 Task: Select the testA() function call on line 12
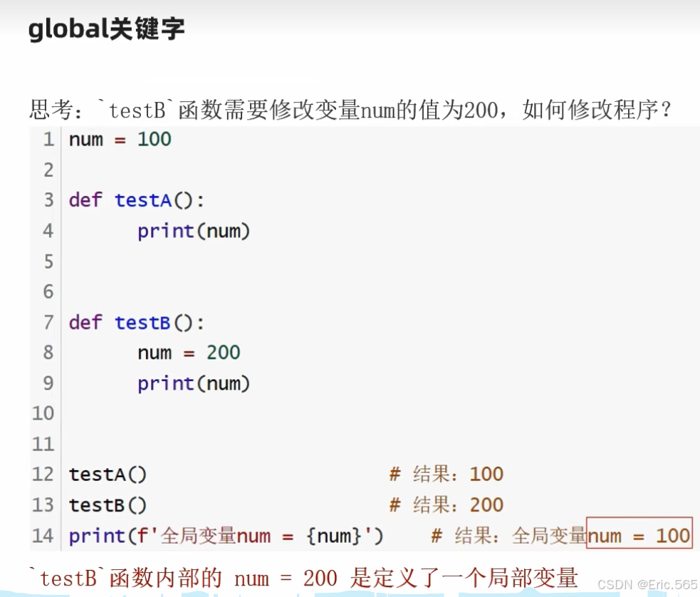click(108, 474)
